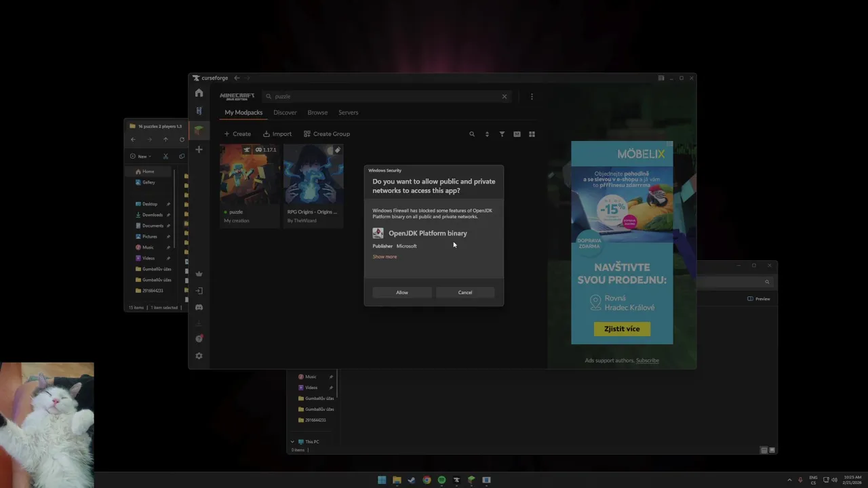Select Pictures in 16 puzzles Explorer sidebar

(151, 237)
